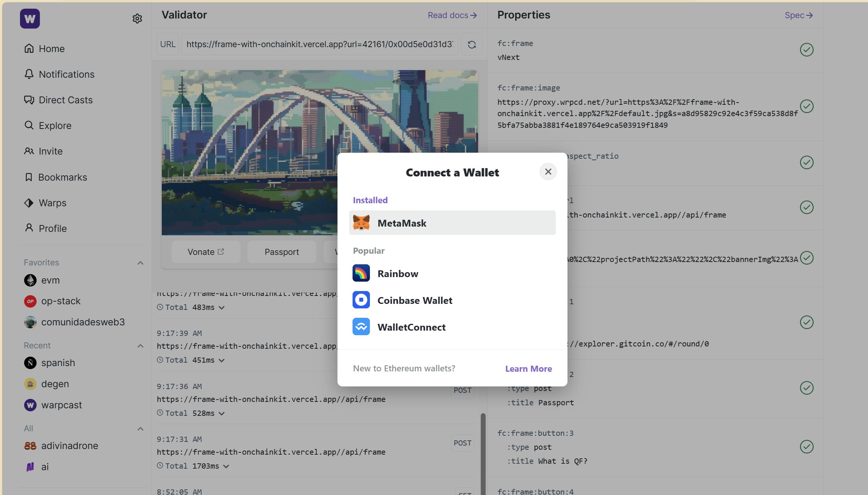Open the Spec link in Properties
This screenshot has height=495, width=868.
[x=799, y=15]
